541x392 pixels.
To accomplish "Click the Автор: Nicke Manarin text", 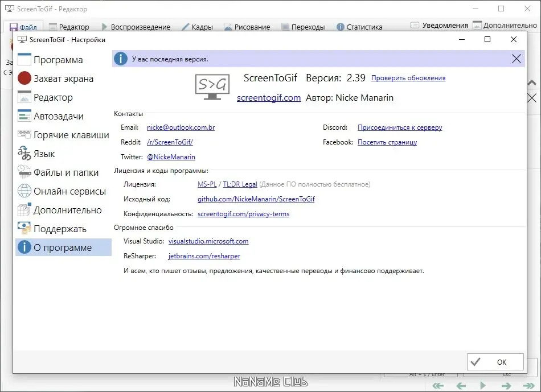I will [x=350, y=98].
